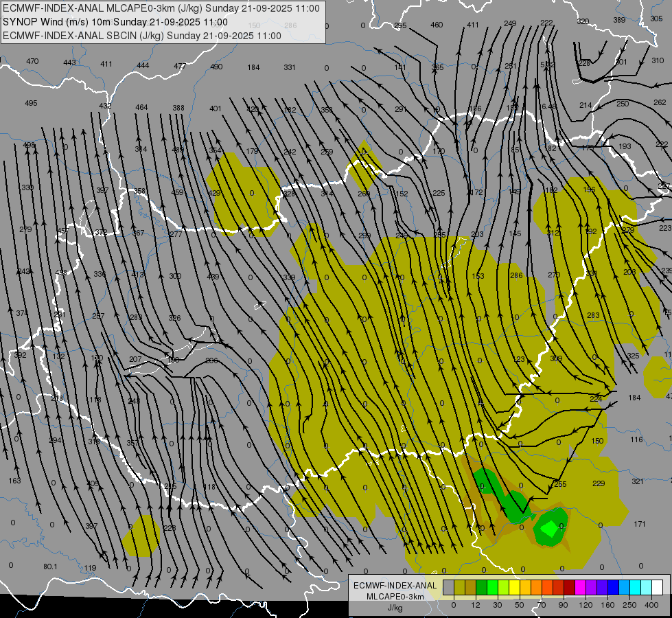672x618 pixels.
Task: Click the CIN value 80.1 on map
Action: click(x=50, y=566)
